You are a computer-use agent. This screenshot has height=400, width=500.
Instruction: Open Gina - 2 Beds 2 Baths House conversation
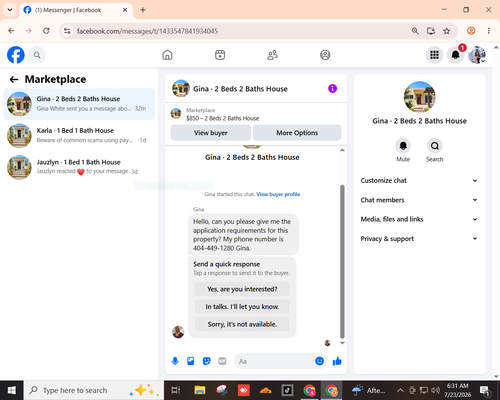pos(79,104)
